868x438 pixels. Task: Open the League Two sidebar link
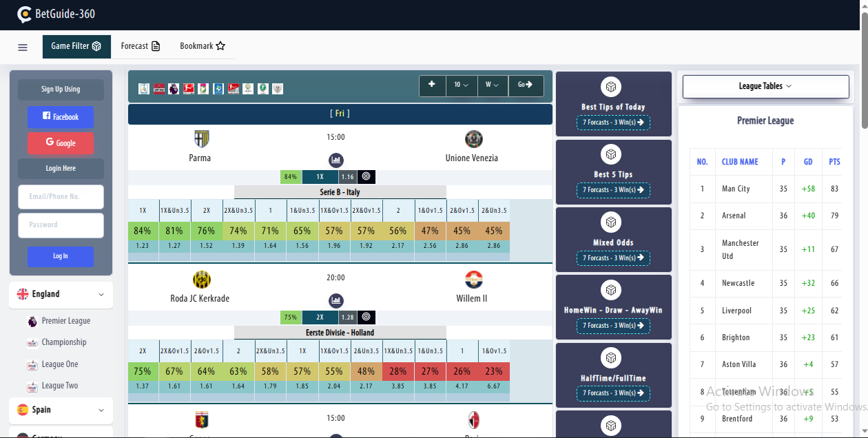tap(60, 386)
